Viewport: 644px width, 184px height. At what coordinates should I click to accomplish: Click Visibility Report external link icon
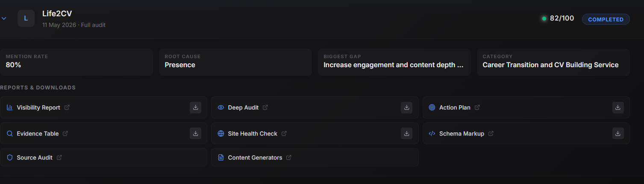point(67,107)
